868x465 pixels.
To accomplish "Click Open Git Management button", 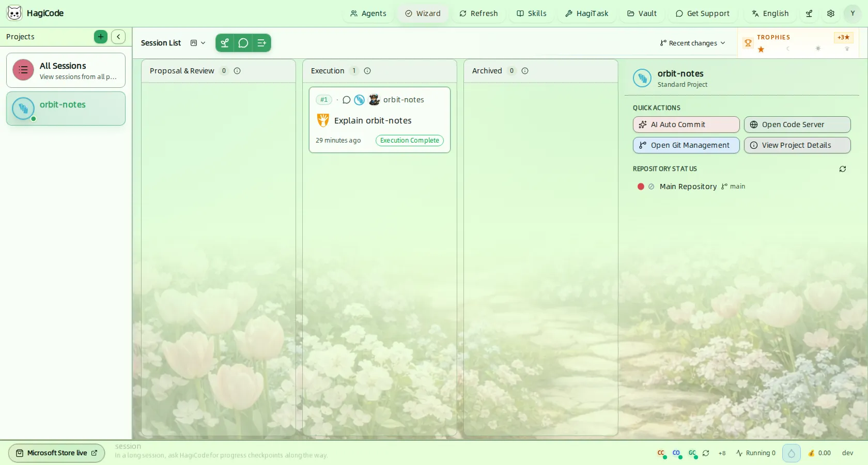I will [686, 145].
